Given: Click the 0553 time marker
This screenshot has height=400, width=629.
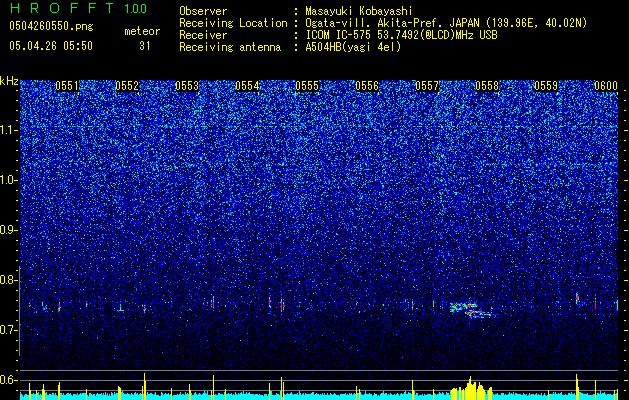Looking at the screenshot, I should pos(187,86).
